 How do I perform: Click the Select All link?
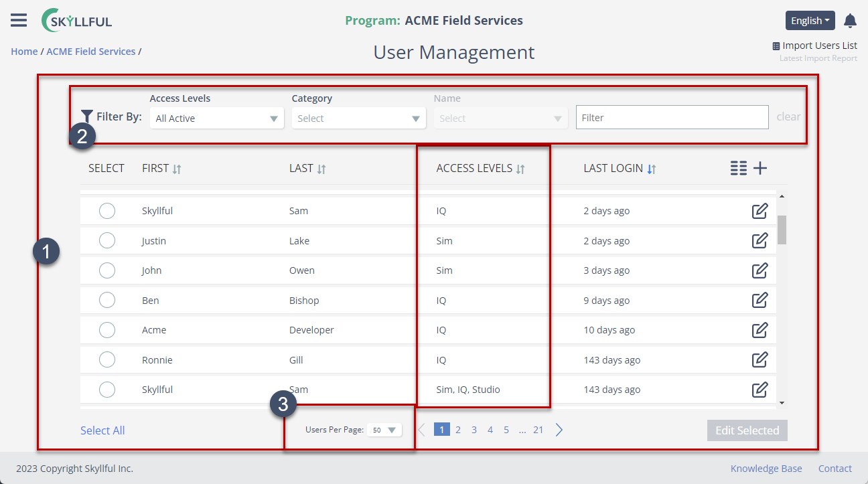[x=102, y=430]
